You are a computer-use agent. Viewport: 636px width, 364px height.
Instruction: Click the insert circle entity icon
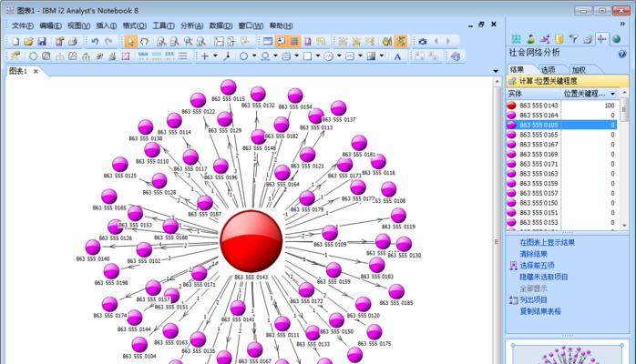click(x=244, y=56)
